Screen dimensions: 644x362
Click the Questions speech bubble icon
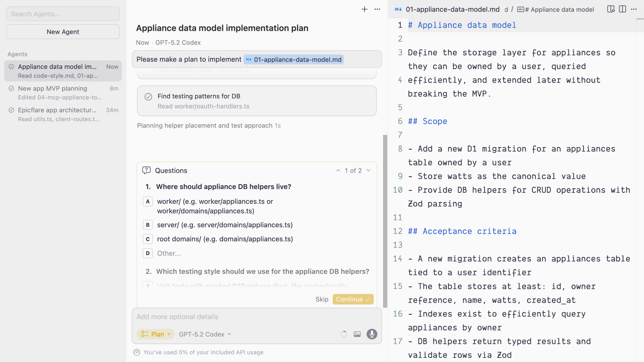pyautogui.click(x=146, y=171)
